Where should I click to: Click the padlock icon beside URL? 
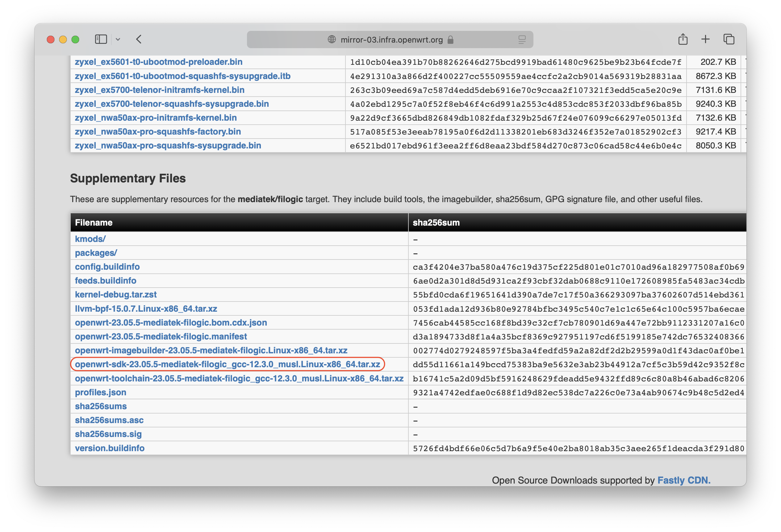tap(451, 39)
